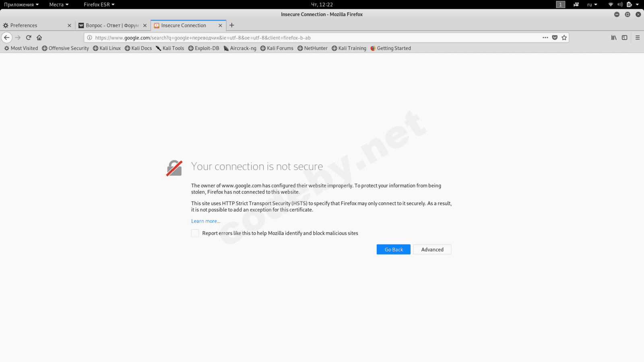644x362 pixels.
Task: Click the forward navigation arrow
Action: pyautogui.click(x=18, y=37)
